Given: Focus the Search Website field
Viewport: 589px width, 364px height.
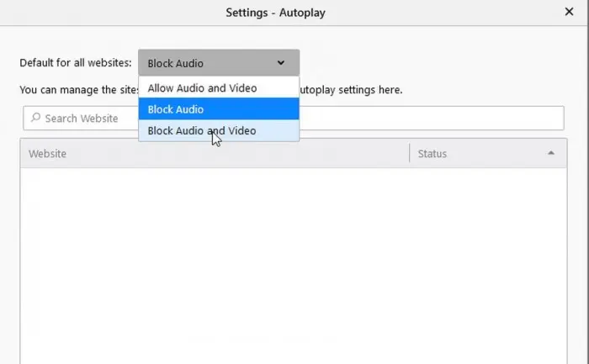Looking at the screenshot, I should tap(294, 119).
